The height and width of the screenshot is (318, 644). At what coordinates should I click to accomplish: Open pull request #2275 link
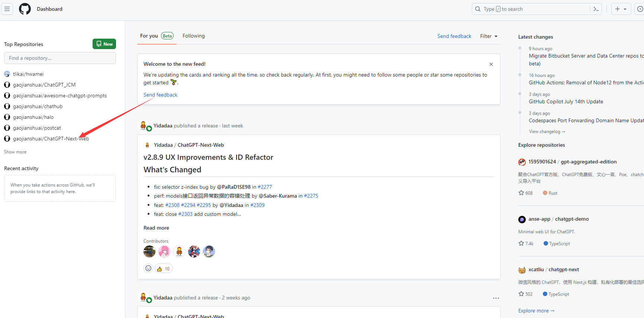[x=311, y=196]
